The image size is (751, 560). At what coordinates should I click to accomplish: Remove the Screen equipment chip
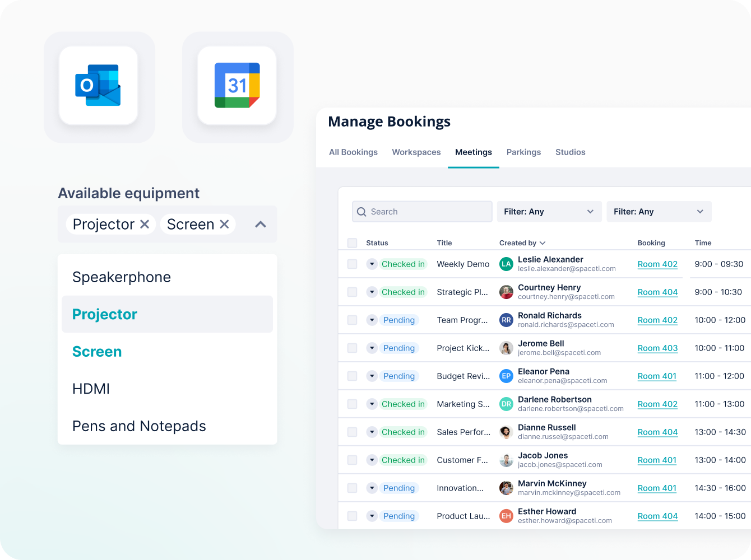coord(224,224)
